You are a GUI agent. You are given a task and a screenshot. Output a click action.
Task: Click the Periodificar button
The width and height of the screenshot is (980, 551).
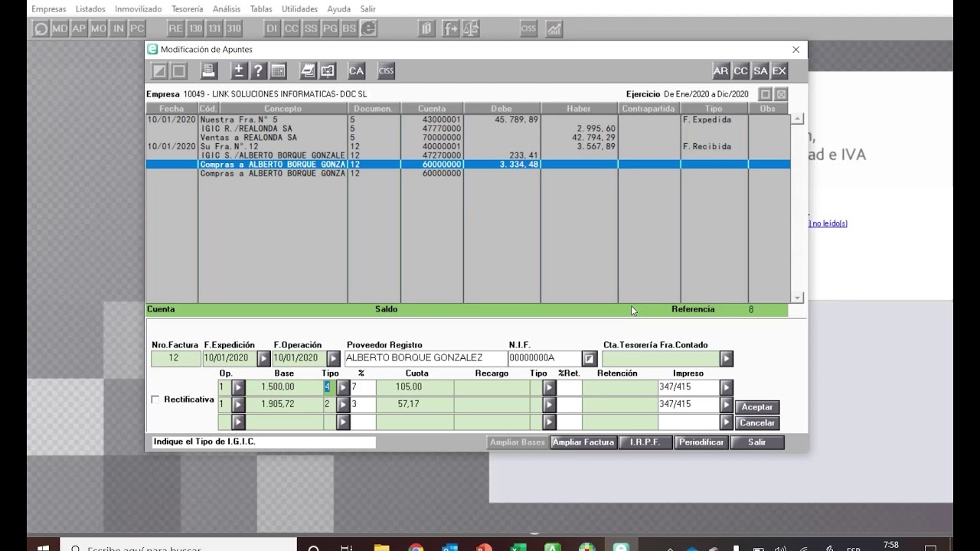701,442
